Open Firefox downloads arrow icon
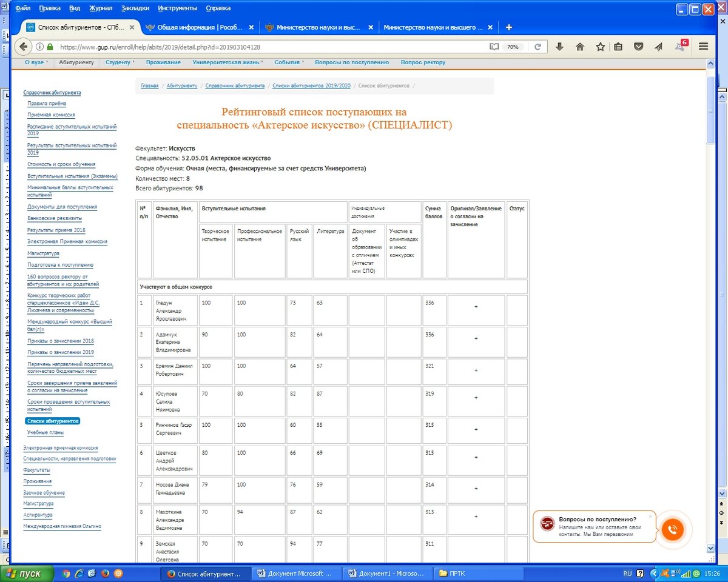The width and height of the screenshot is (728, 582). (x=560, y=47)
